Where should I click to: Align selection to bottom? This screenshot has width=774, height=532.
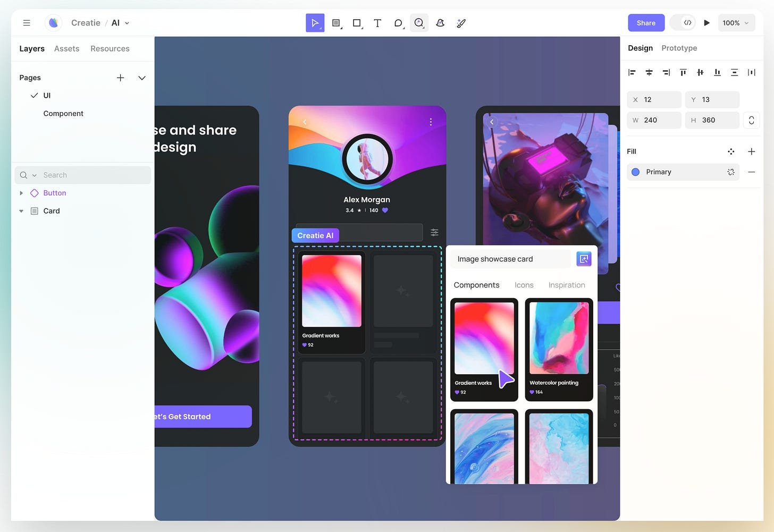tap(717, 72)
